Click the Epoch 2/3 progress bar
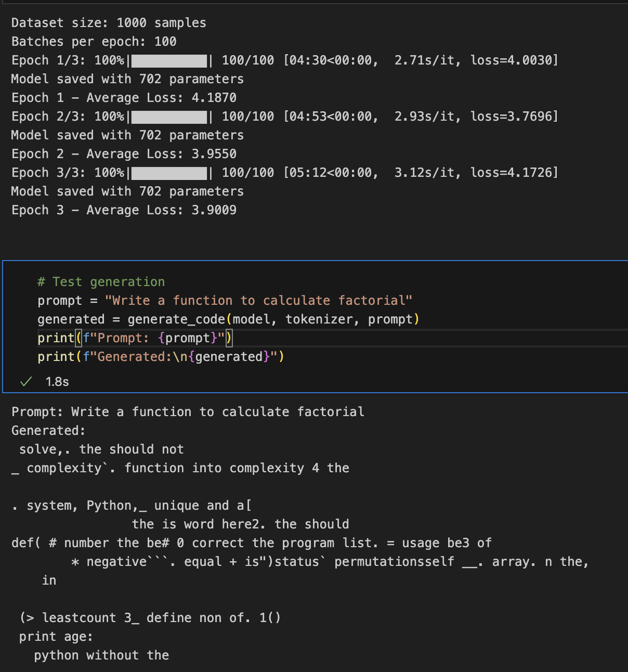 [x=169, y=117]
